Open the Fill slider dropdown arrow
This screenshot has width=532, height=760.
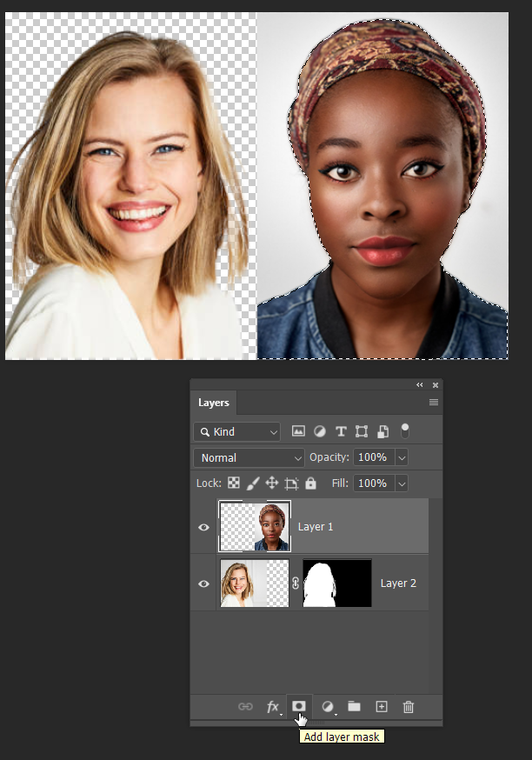[402, 483]
